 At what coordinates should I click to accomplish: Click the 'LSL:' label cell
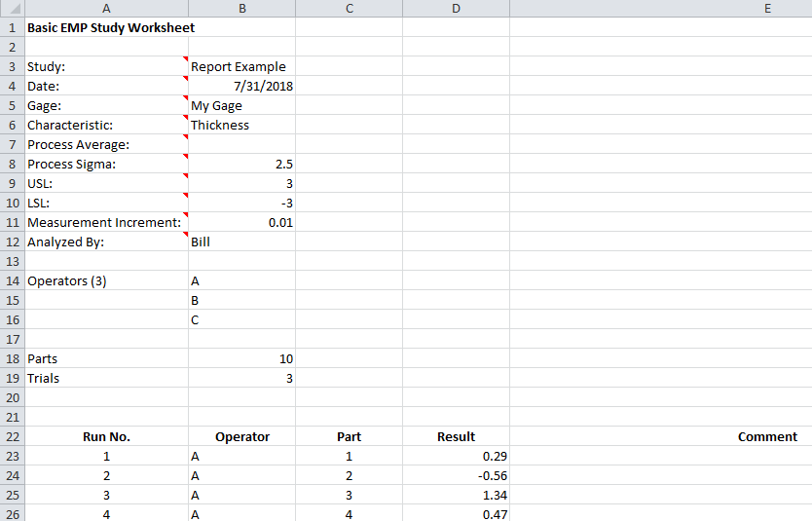tap(107, 203)
